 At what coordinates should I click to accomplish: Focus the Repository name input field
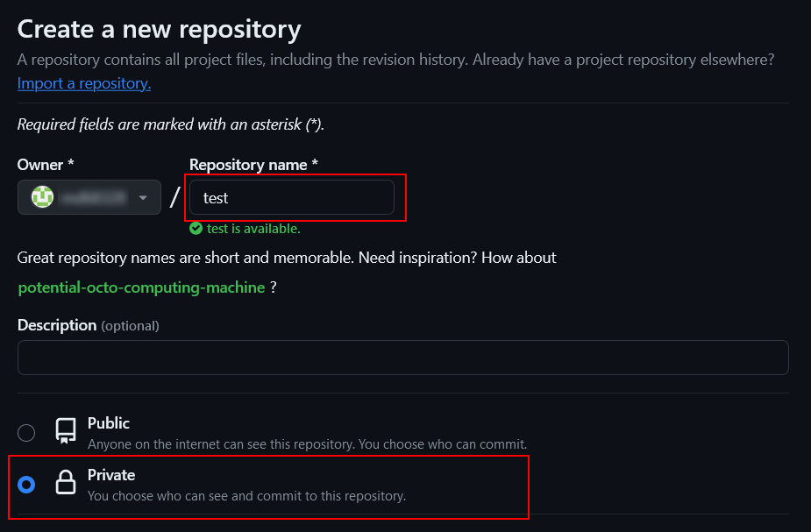[292, 197]
